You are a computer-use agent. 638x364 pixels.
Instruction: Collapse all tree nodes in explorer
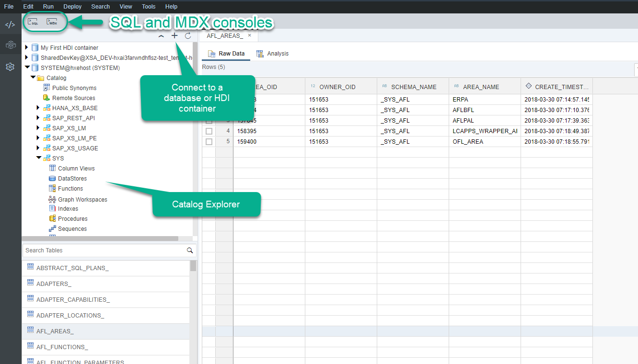(x=161, y=36)
